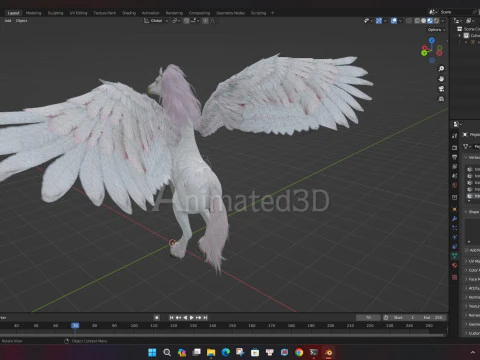Open the Object Data mesh properties tab
The width and height of the screenshot is (480, 360).
pyautogui.click(x=455, y=256)
